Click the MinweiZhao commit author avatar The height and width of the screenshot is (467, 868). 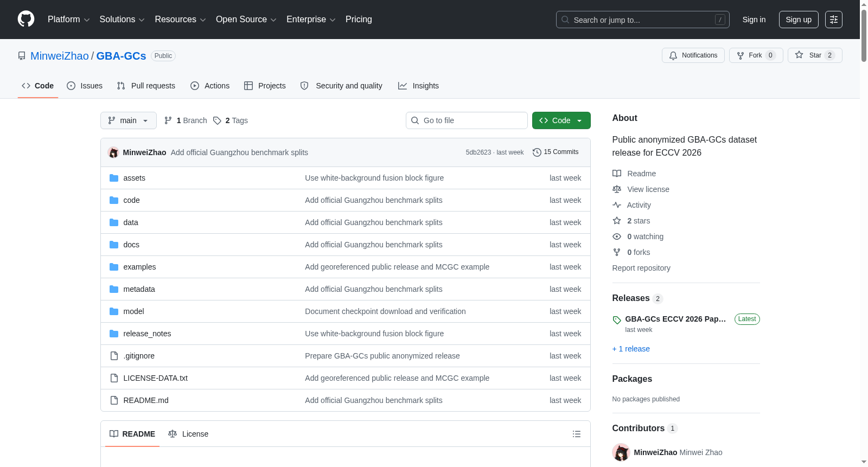[113, 152]
